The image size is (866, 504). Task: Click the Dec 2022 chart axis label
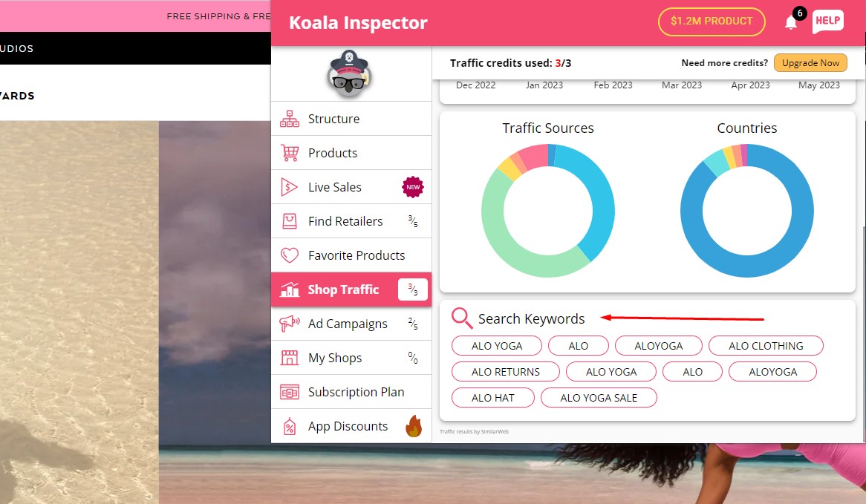click(475, 85)
